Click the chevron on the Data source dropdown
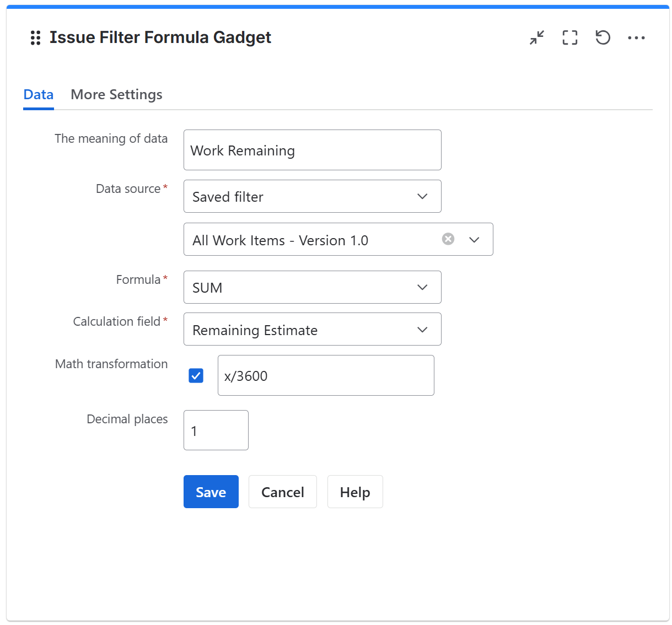Screen dimensions: 672x625 click(422, 196)
